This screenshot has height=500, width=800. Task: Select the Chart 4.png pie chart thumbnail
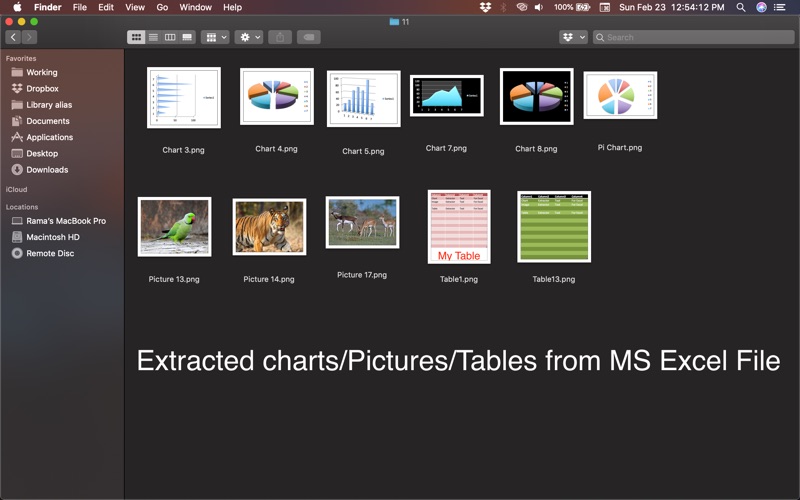point(277,96)
